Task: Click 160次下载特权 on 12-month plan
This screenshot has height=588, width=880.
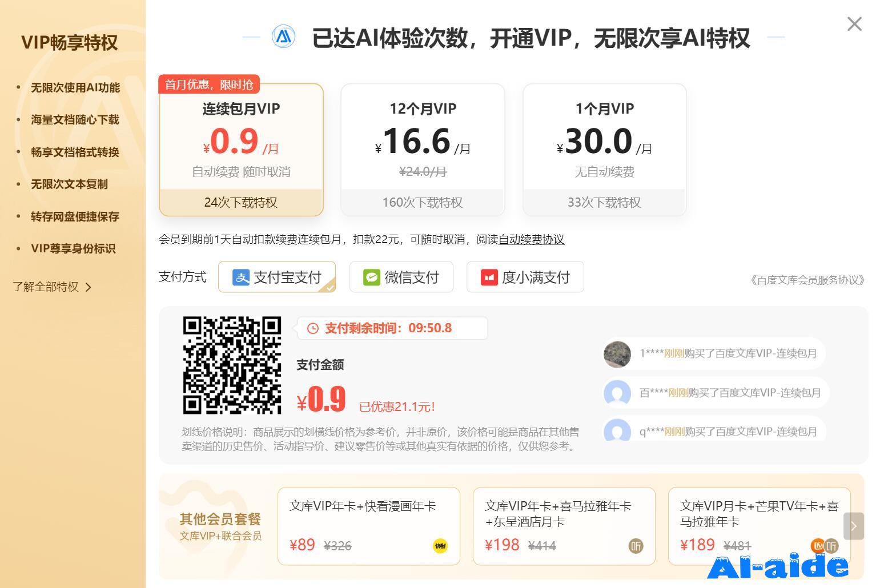Action: tap(423, 202)
